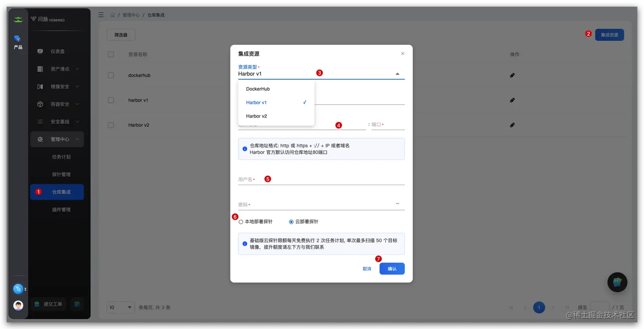
Task: Jump to the last page arrow
Action: tap(567, 307)
